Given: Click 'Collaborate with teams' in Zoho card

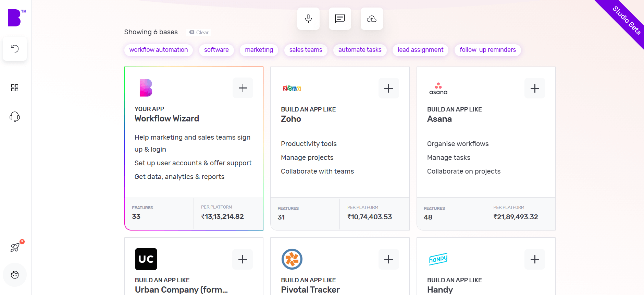Looking at the screenshot, I should tap(317, 171).
